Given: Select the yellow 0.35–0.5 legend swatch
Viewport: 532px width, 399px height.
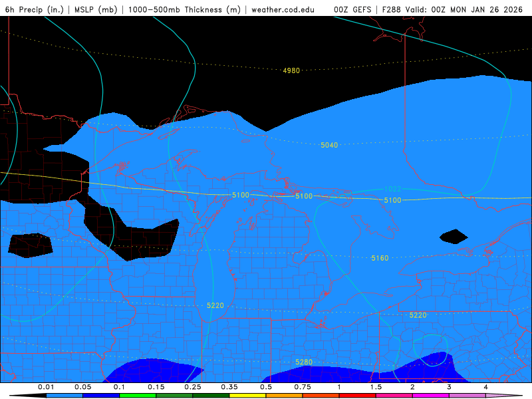Looking at the screenshot, I should click(247, 396).
